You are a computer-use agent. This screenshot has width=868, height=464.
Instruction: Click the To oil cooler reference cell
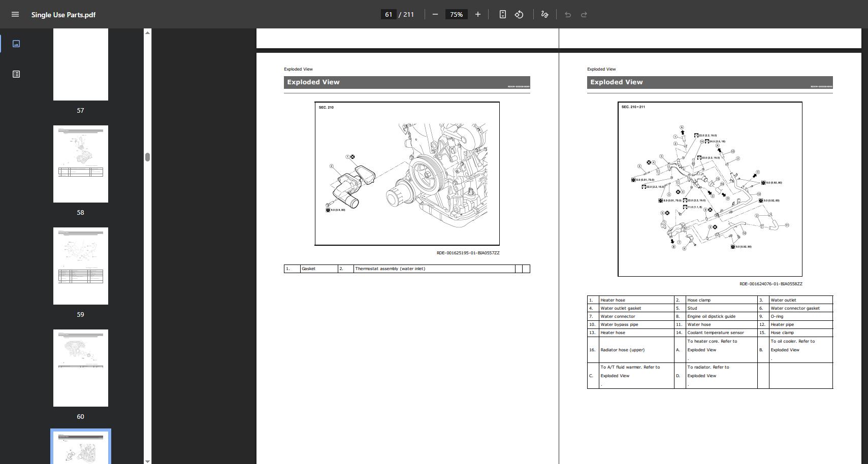point(801,350)
